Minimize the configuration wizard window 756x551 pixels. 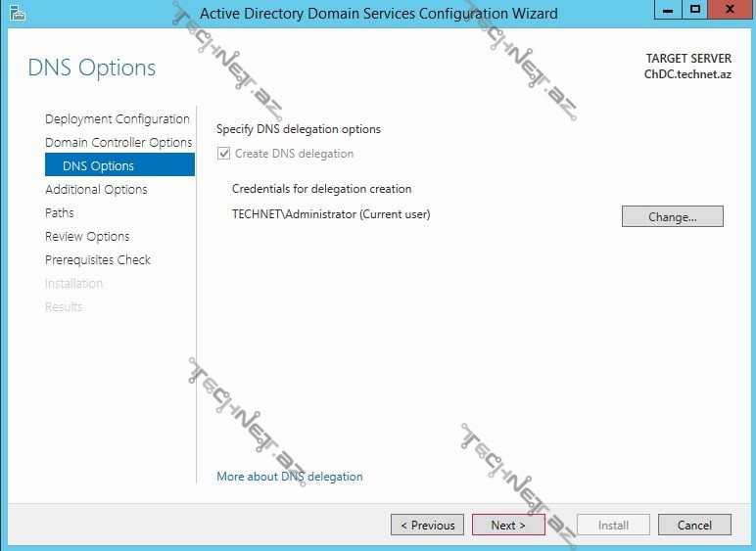tap(669, 11)
